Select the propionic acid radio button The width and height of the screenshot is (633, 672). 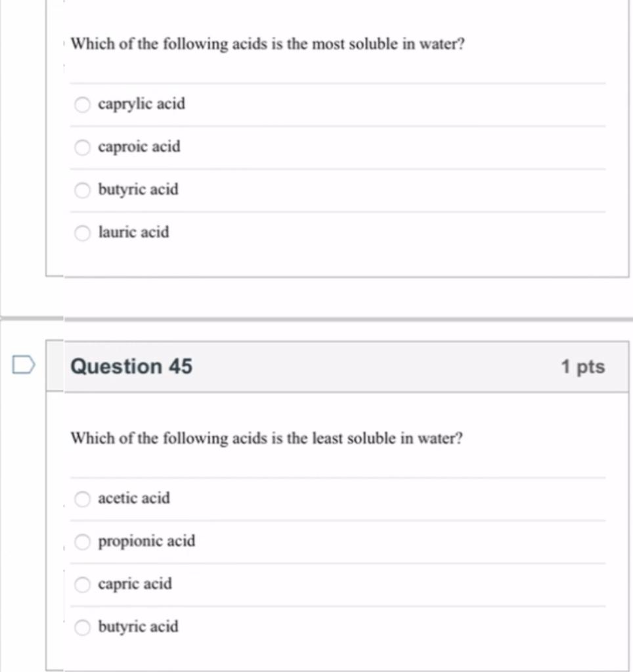82,541
